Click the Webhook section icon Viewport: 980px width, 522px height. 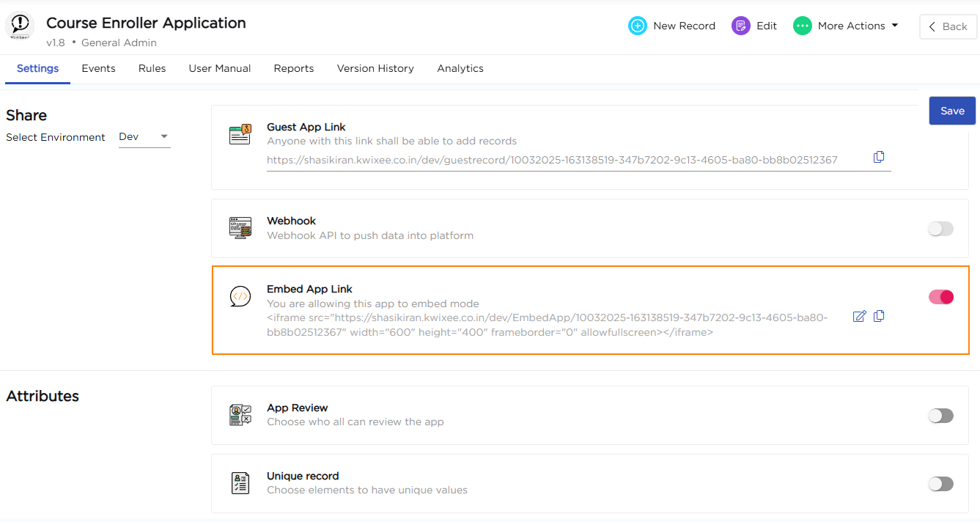point(240,228)
